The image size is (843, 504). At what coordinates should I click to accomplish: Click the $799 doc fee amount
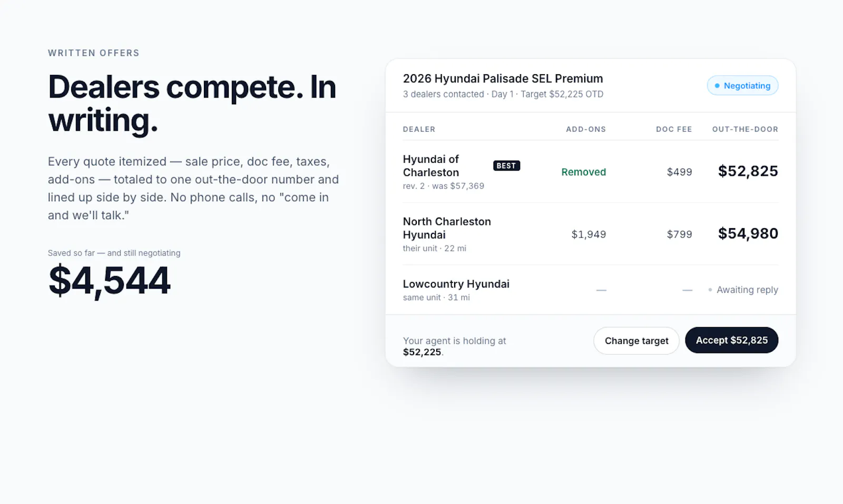(679, 234)
